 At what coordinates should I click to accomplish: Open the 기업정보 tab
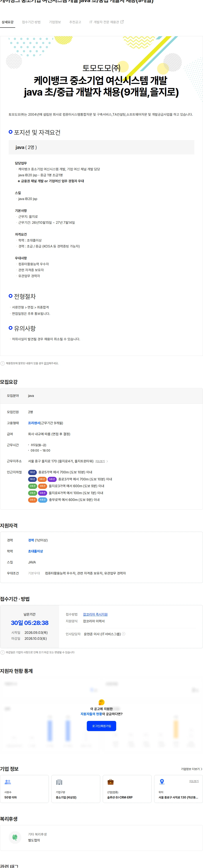(x=55, y=22)
